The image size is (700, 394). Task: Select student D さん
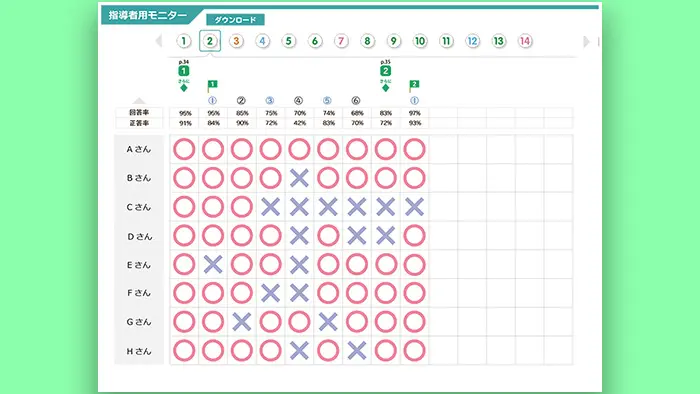click(139, 236)
